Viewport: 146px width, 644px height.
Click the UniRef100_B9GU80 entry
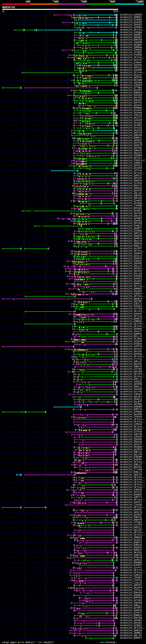click(131, 100)
